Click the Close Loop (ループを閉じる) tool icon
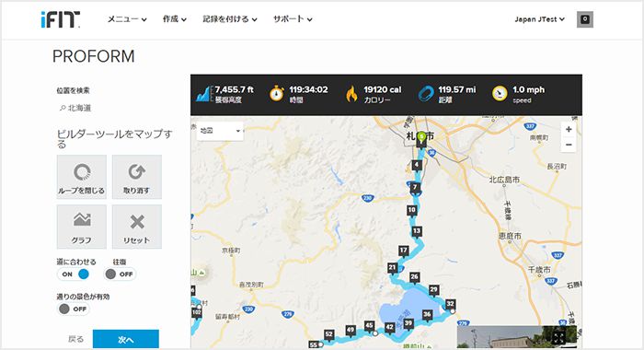 pos(82,172)
